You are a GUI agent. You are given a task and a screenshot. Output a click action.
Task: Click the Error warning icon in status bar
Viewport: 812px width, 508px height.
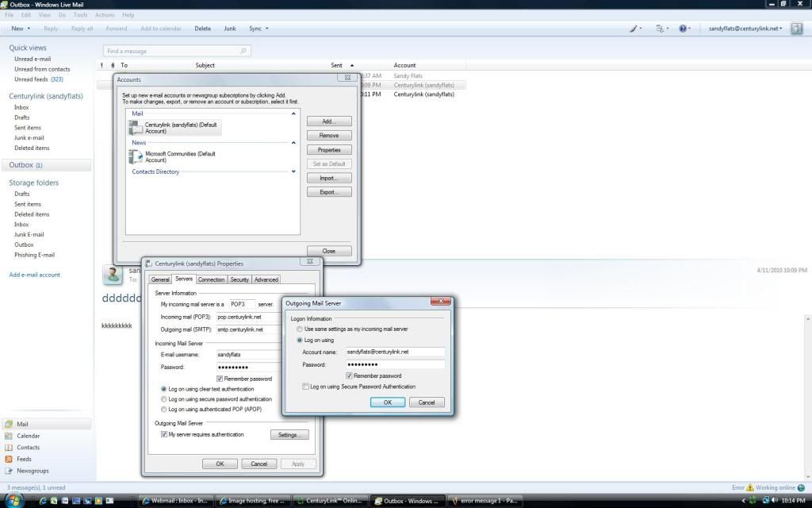click(749, 488)
